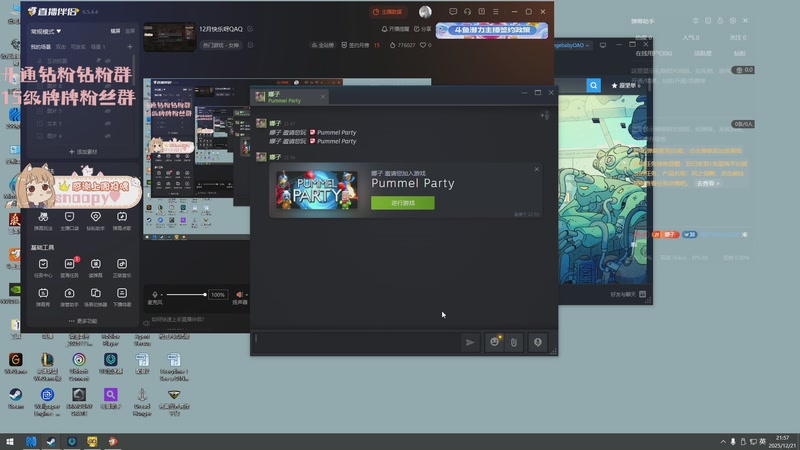The image size is (800, 450).
Task: Click 主播数据 button
Action: click(x=387, y=12)
